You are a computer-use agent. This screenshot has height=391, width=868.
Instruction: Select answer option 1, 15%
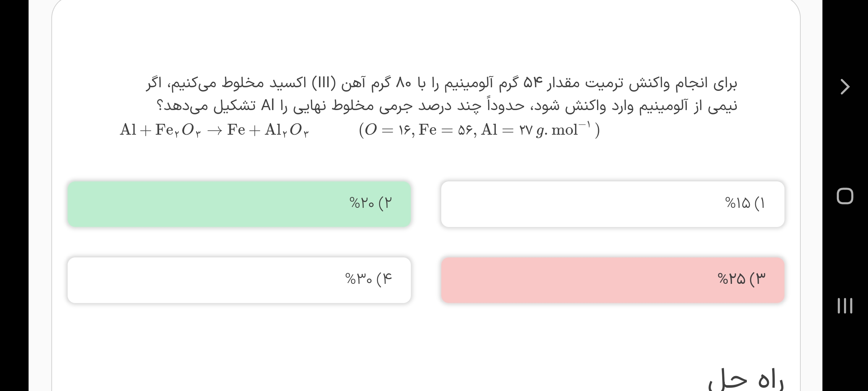(612, 204)
